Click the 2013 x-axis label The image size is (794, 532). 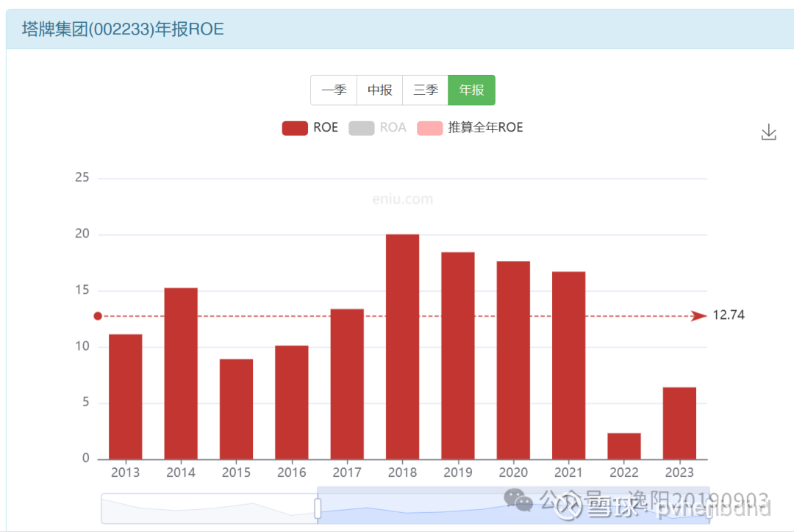(x=126, y=472)
